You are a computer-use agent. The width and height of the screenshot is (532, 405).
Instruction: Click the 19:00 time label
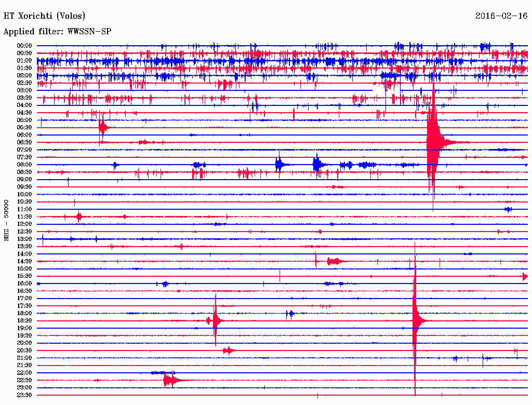[x=24, y=328]
